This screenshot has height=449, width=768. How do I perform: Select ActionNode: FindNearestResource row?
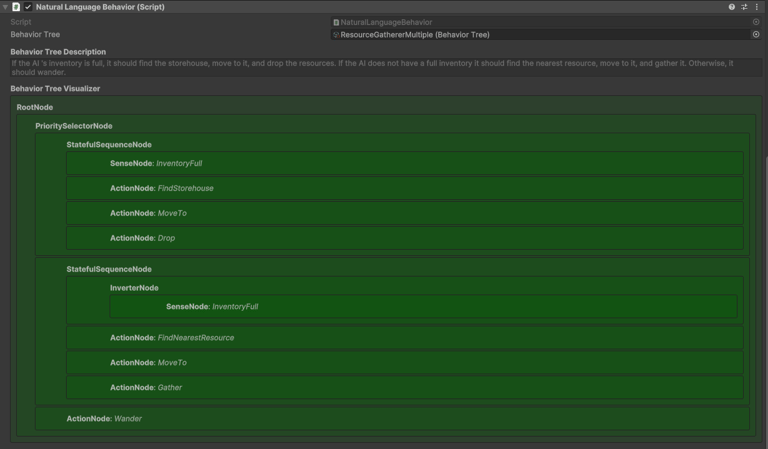(405, 337)
